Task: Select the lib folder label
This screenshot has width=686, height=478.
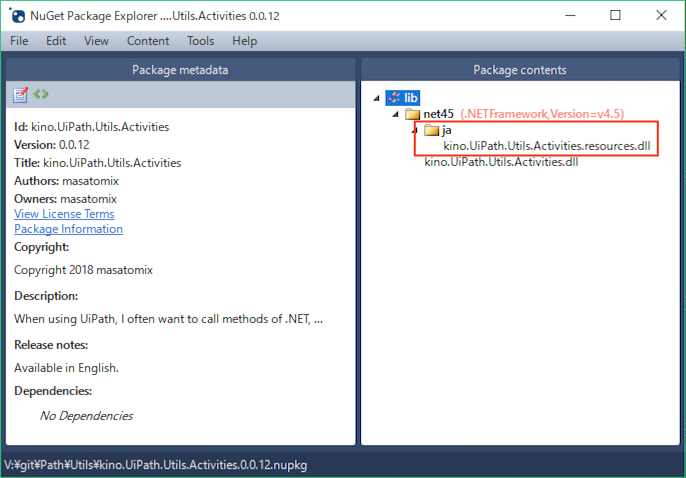Action: (x=411, y=98)
